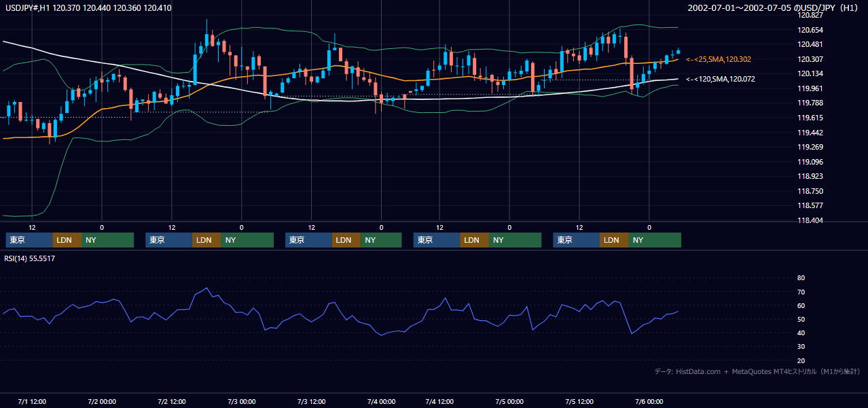Click RSI scale level 30
Viewport: 868px width, 408px height.
tap(801, 347)
